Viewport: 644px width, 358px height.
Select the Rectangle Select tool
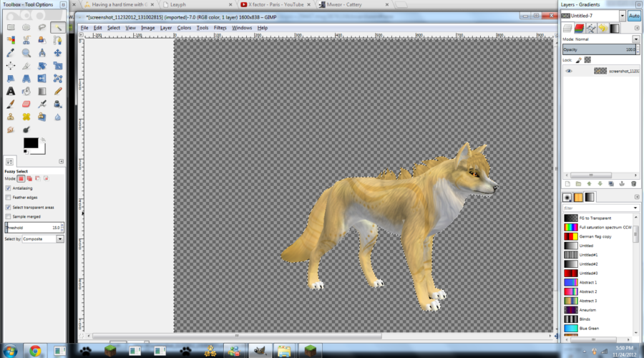(x=11, y=27)
